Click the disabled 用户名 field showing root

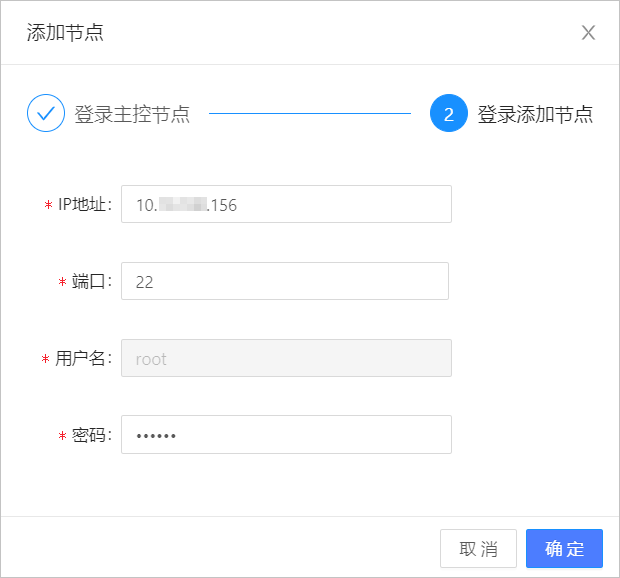click(286, 358)
